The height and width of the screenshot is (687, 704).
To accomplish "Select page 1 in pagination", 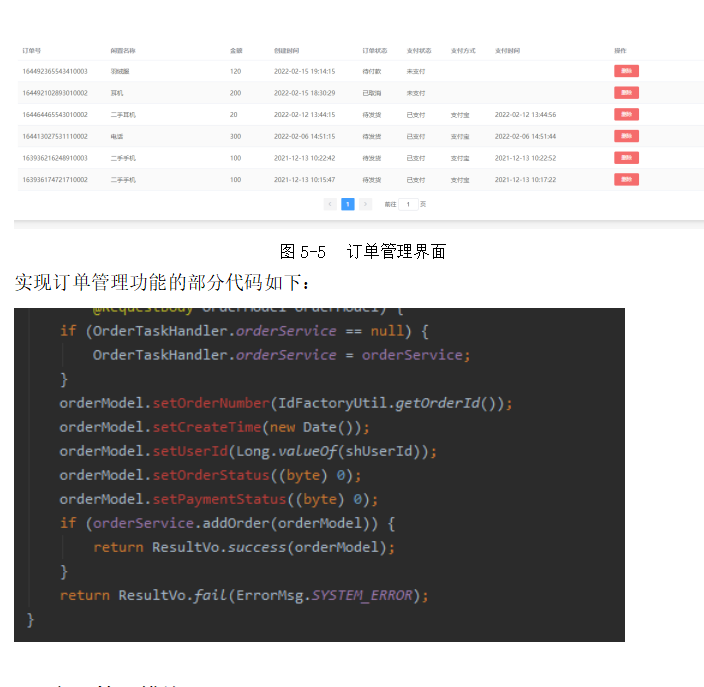I will pyautogui.click(x=348, y=204).
